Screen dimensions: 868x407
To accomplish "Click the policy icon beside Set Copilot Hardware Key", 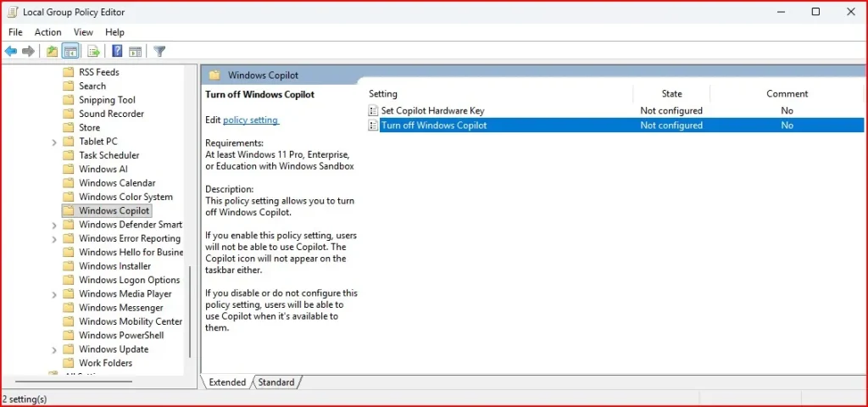I will click(374, 111).
